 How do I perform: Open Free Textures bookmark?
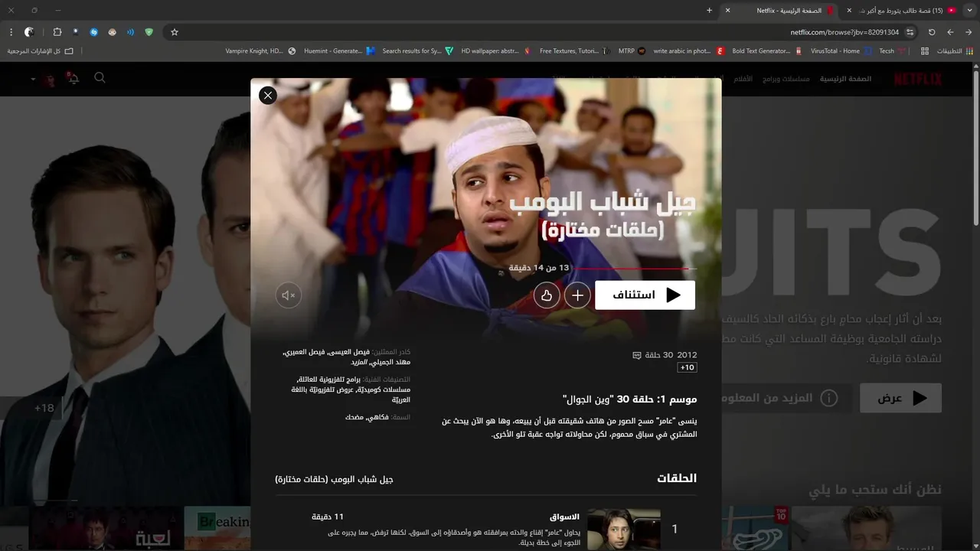tap(573, 51)
